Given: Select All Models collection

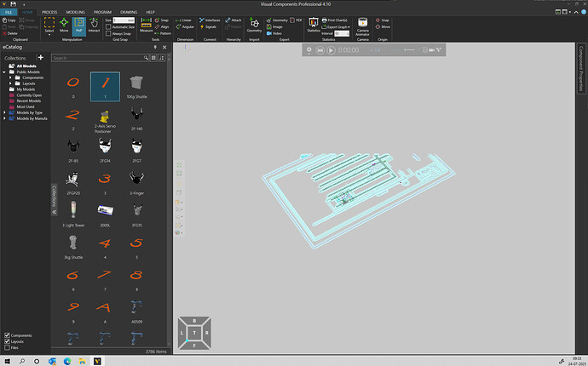Looking at the screenshot, I should pos(26,66).
